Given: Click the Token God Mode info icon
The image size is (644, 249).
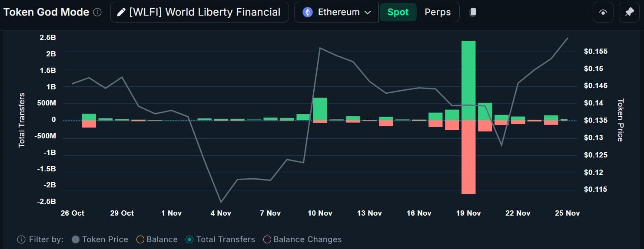Looking at the screenshot, I should (x=97, y=12).
